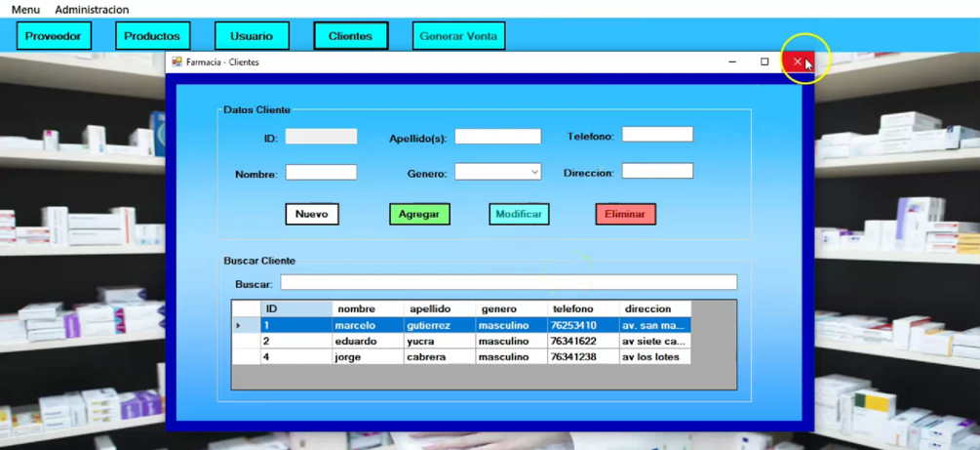The height and width of the screenshot is (450, 980).
Task: Select the cell '76341238'
Action: coord(583,356)
